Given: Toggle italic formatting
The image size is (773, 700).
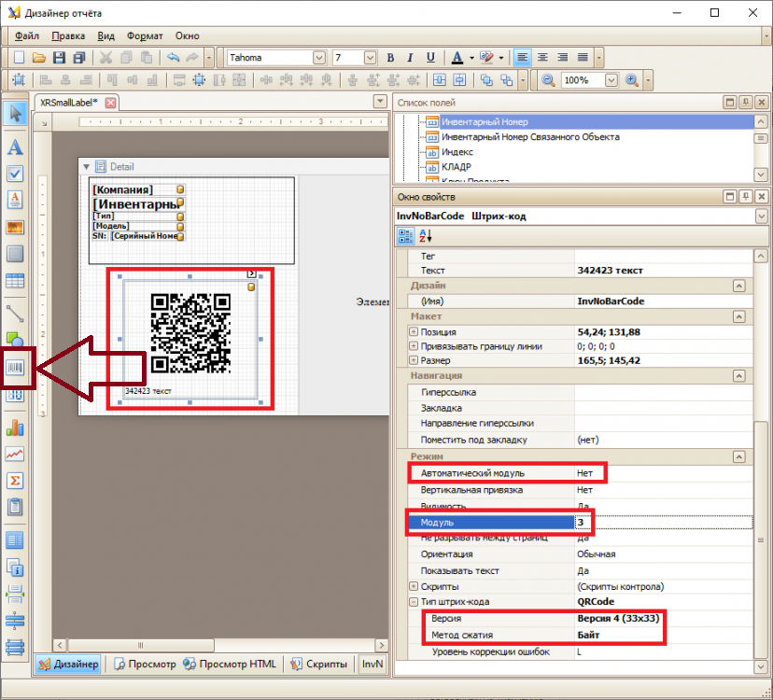Looking at the screenshot, I should pyautogui.click(x=410, y=58).
